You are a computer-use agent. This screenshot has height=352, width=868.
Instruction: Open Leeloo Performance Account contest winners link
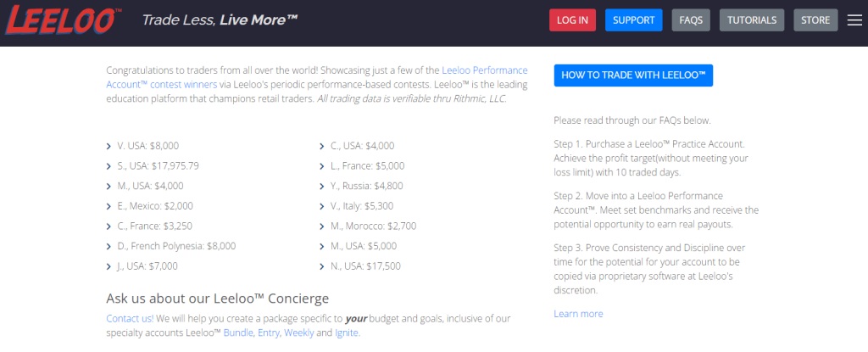(x=317, y=77)
